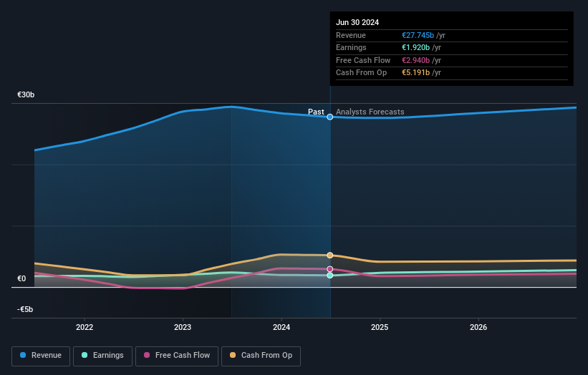Click the €5.191b cash from op value
The image size is (588, 375).
[x=415, y=73]
